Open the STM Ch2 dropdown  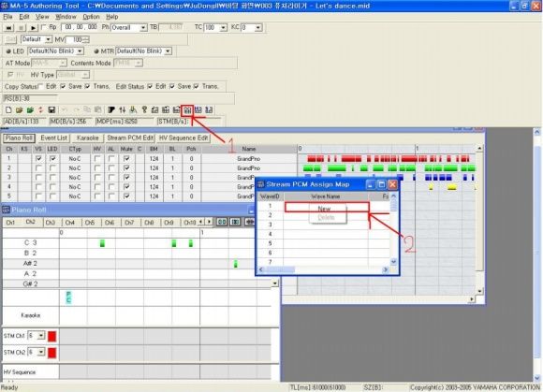coord(41,352)
